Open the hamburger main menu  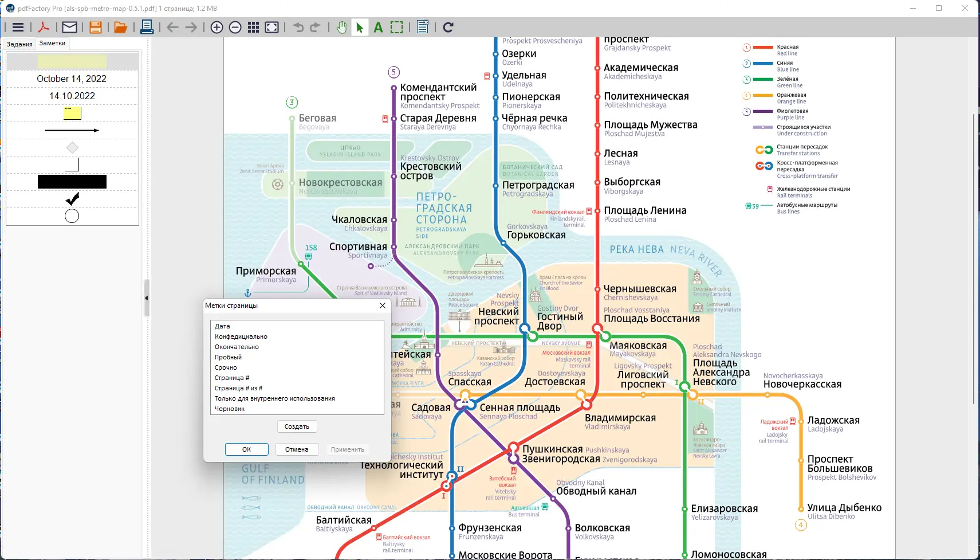click(18, 27)
